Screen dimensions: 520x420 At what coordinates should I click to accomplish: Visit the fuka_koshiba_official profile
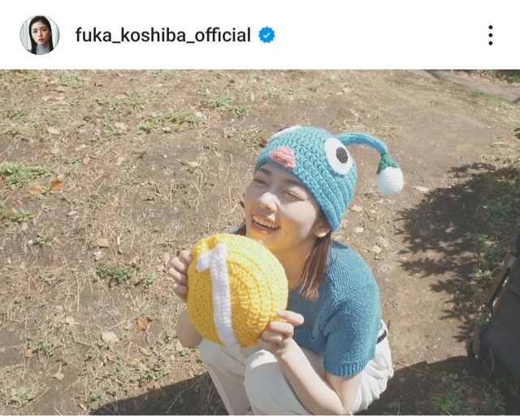click(x=162, y=35)
